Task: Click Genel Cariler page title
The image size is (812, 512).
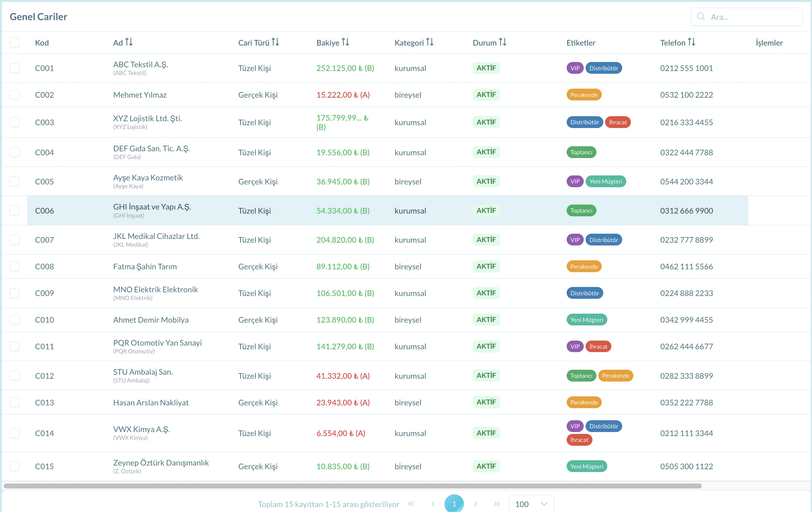Action: pos(38,16)
